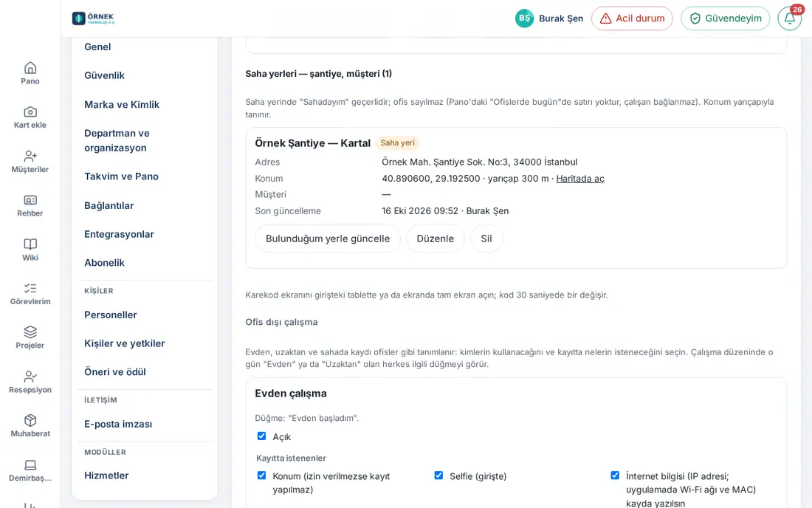Click the Acil durum button
This screenshot has height=508, width=812.
[632, 18]
